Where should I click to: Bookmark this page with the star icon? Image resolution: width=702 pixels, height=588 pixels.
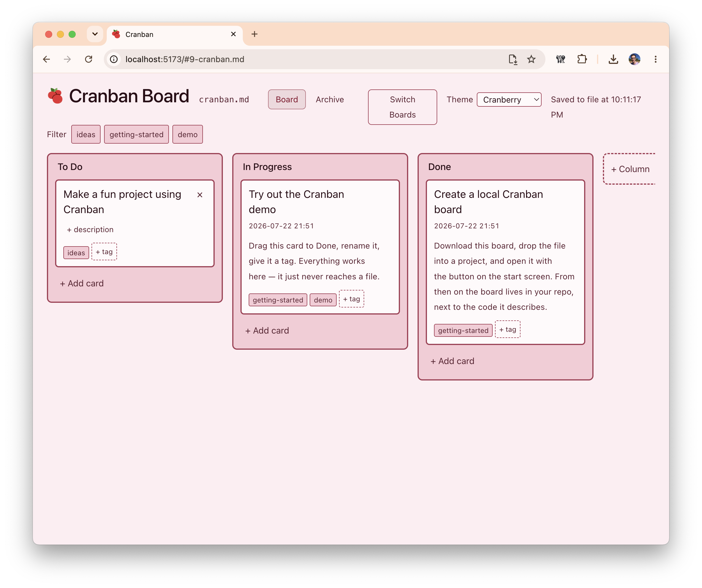pos(531,59)
